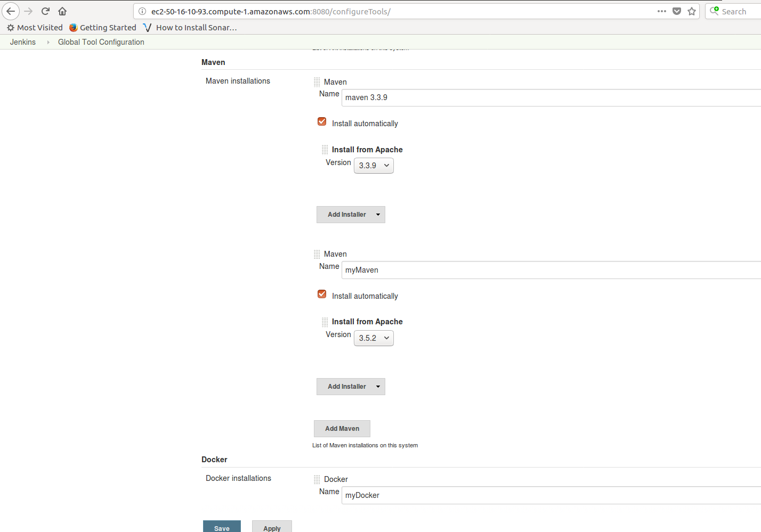Open the page actions three-dots menu
The height and width of the screenshot is (532, 761).
point(662,11)
